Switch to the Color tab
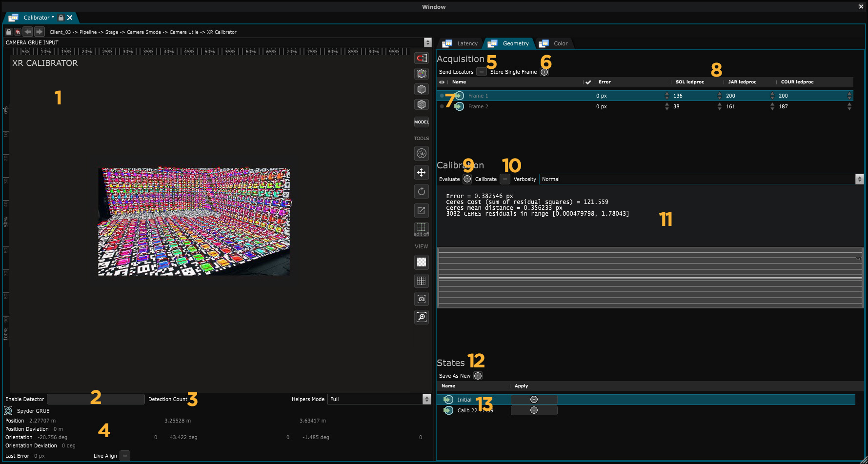The image size is (868, 464). (x=555, y=43)
